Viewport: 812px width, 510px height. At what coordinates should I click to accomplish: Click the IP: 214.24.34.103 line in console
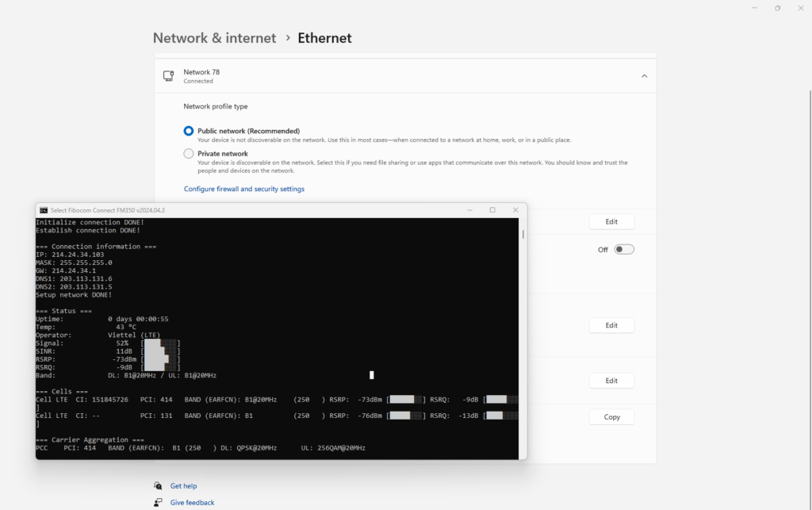click(70, 255)
